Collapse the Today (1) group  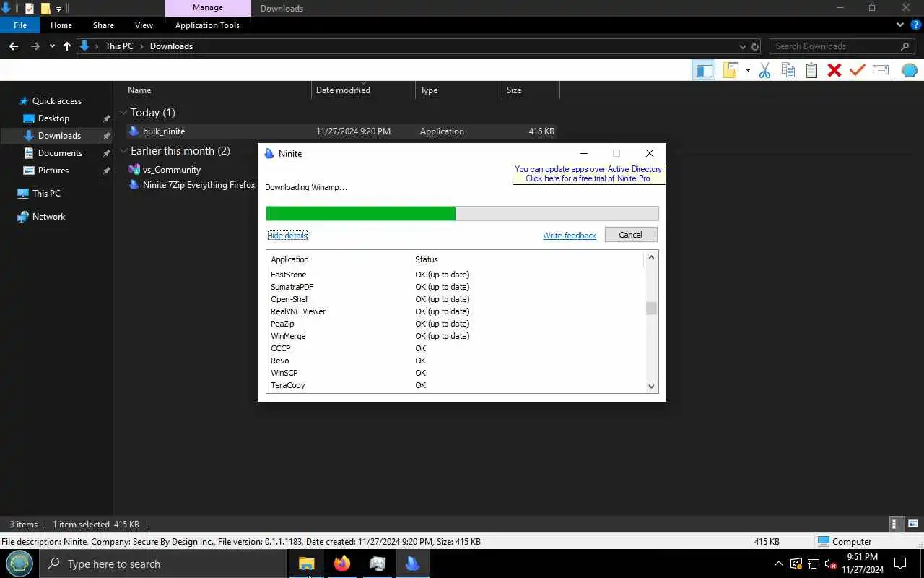pyautogui.click(x=123, y=113)
